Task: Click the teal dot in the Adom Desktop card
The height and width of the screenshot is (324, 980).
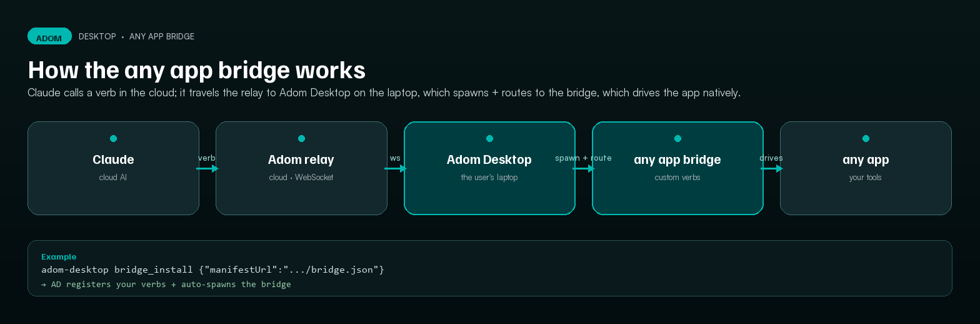Action: [x=489, y=139]
